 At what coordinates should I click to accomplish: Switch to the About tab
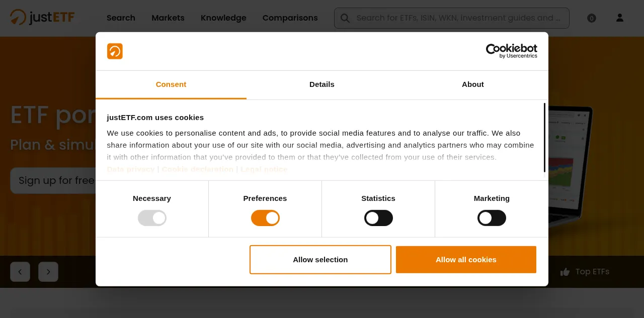tap(473, 84)
